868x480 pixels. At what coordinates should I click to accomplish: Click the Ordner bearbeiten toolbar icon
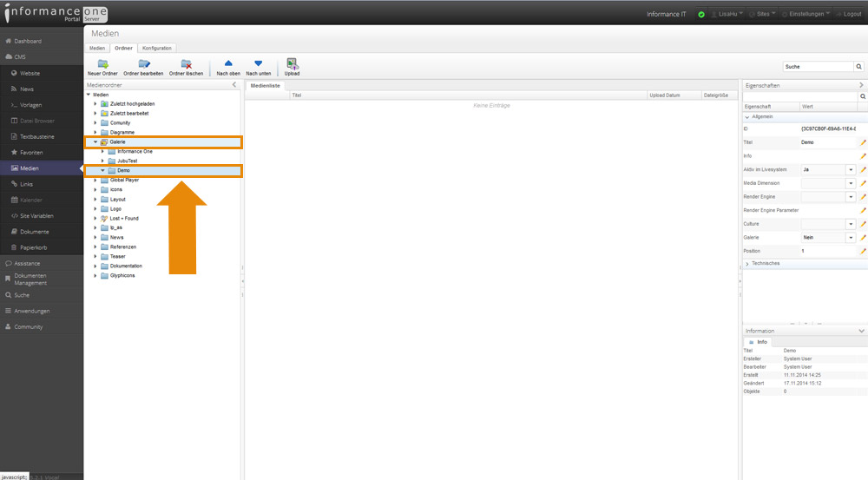click(144, 64)
